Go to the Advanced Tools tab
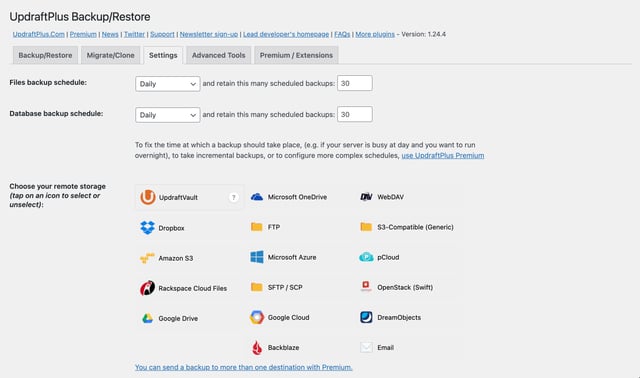640x378 pixels. point(219,55)
